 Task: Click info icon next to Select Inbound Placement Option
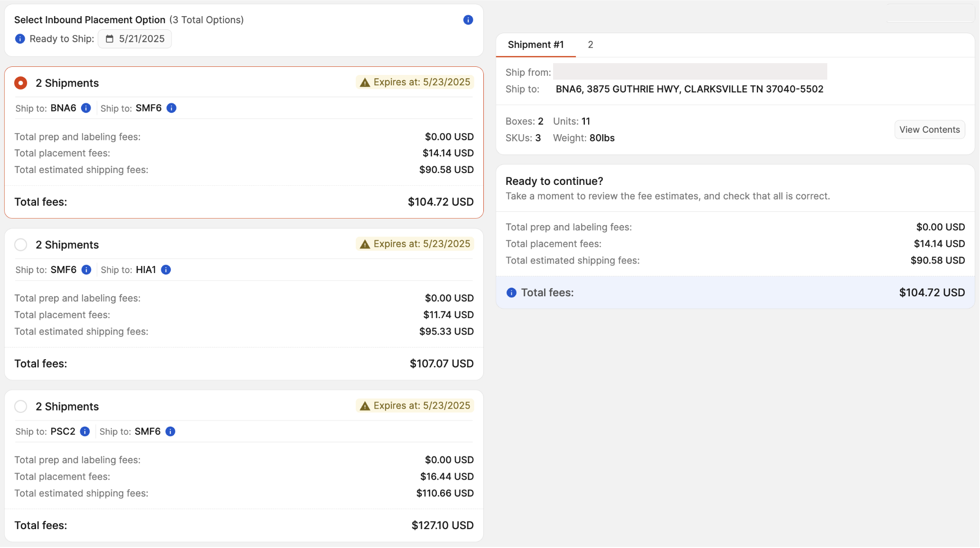(x=468, y=20)
